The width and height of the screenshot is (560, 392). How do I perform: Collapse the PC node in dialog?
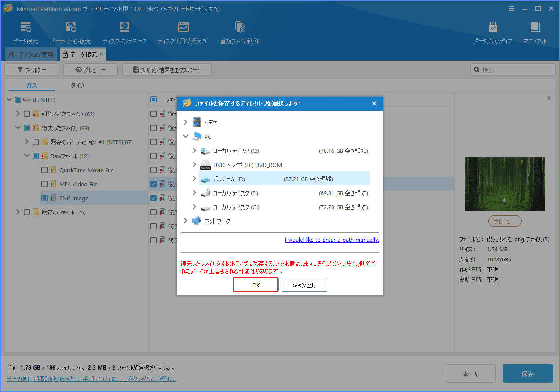pyautogui.click(x=186, y=137)
